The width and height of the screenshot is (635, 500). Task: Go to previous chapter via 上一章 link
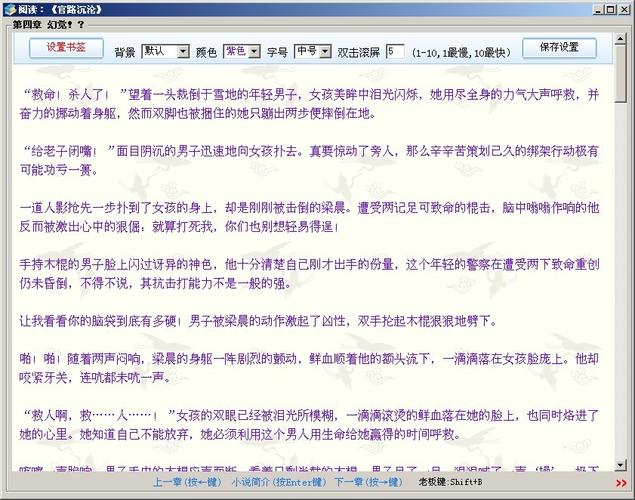coord(187,482)
